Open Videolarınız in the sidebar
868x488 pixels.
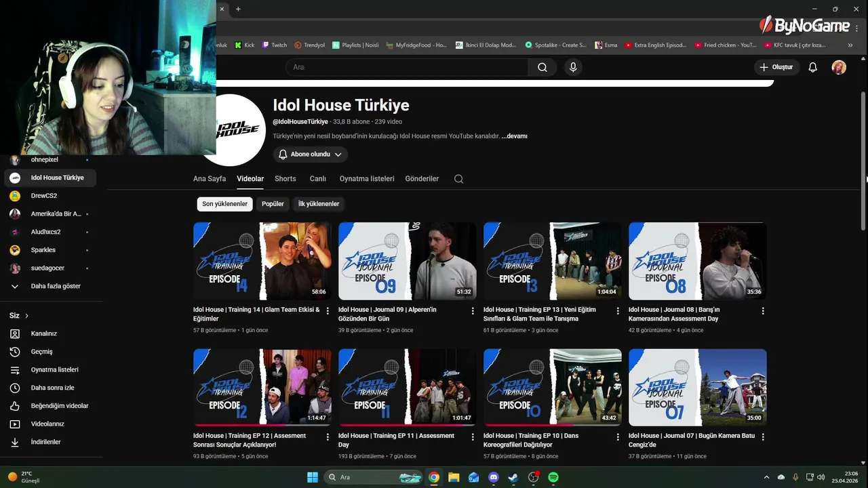tap(51, 424)
